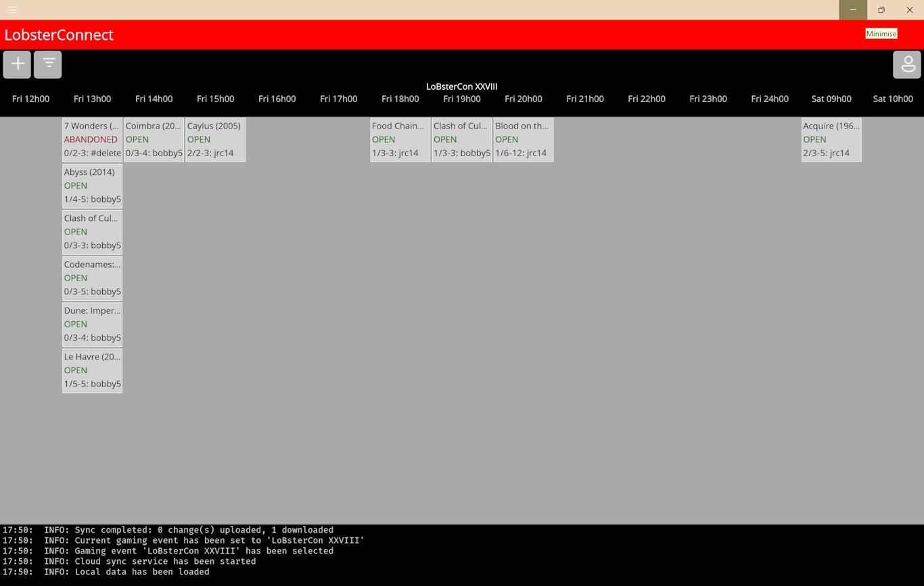Select the Fri 17h00 time slot header
The image size is (924, 586).
click(338, 99)
